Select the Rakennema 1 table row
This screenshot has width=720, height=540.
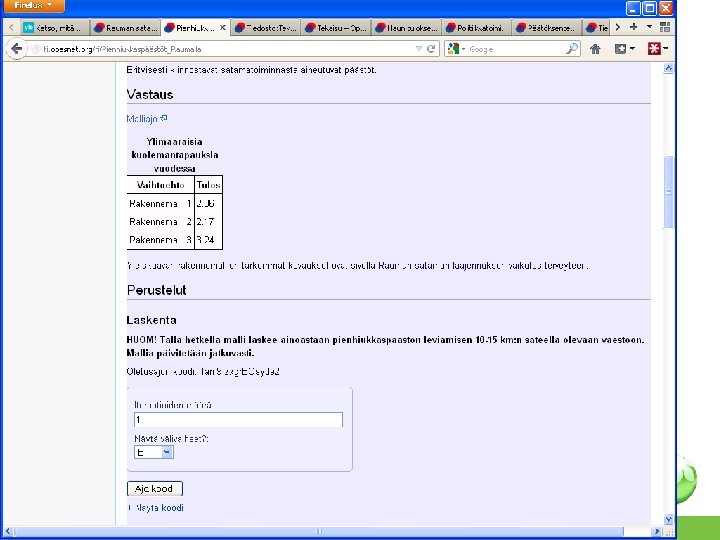tap(174, 203)
